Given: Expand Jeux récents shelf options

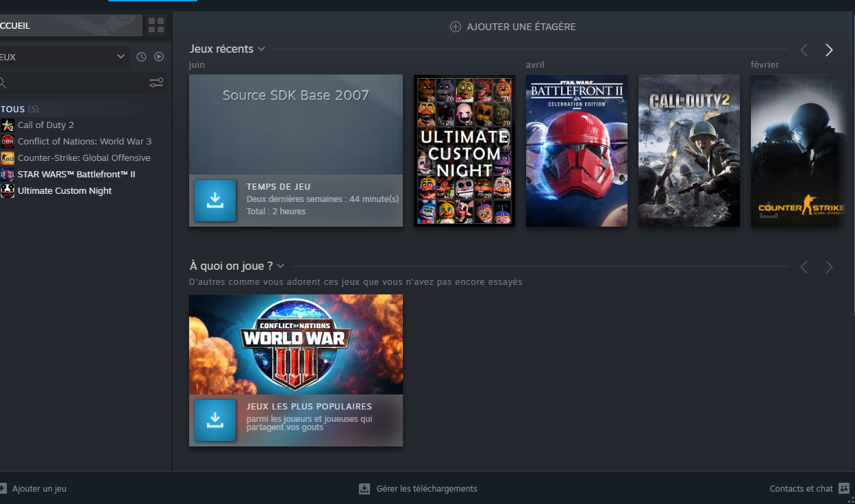Looking at the screenshot, I should click(x=261, y=49).
